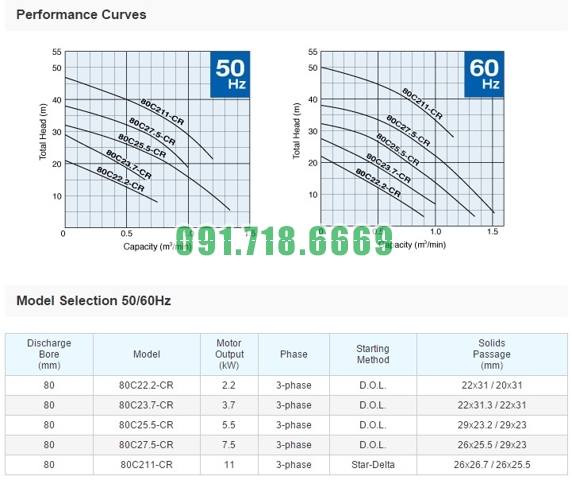The image size is (572, 480).
Task: Click the Discharge Bore column header
Action: click(49, 354)
